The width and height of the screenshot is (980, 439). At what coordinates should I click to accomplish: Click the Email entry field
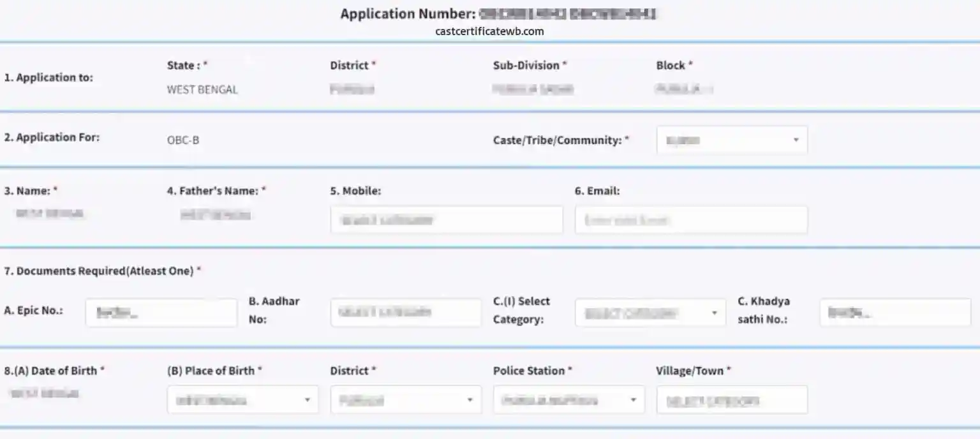[691, 219]
